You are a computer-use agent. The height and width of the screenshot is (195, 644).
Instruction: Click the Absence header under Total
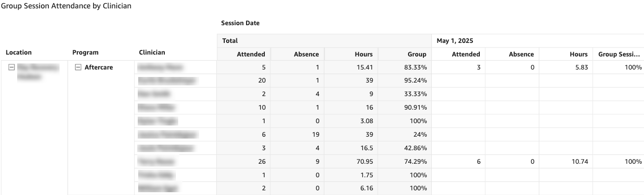[306, 54]
